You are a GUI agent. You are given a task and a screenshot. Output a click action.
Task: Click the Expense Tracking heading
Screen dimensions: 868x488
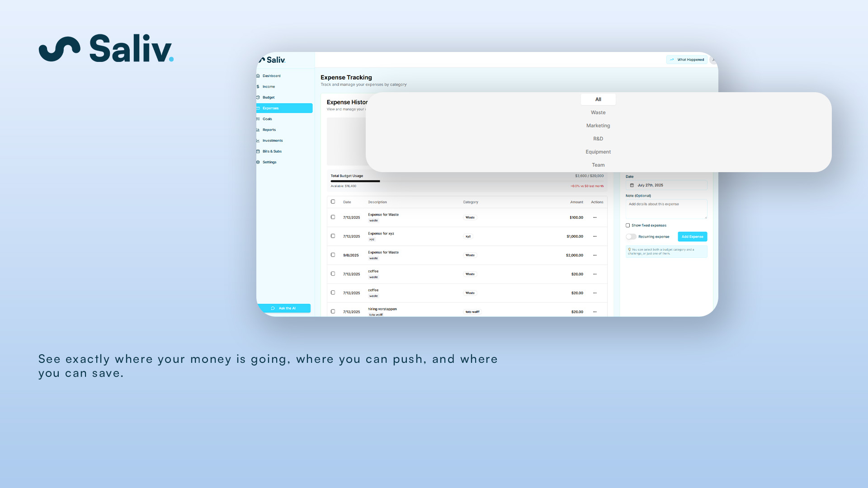coord(346,78)
